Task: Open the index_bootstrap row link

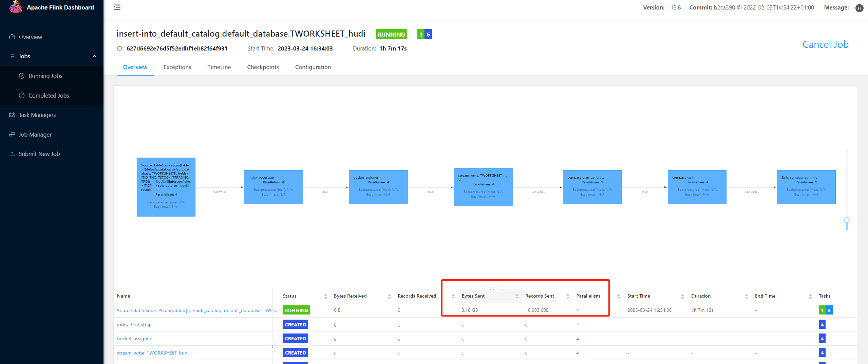Action: point(134,325)
